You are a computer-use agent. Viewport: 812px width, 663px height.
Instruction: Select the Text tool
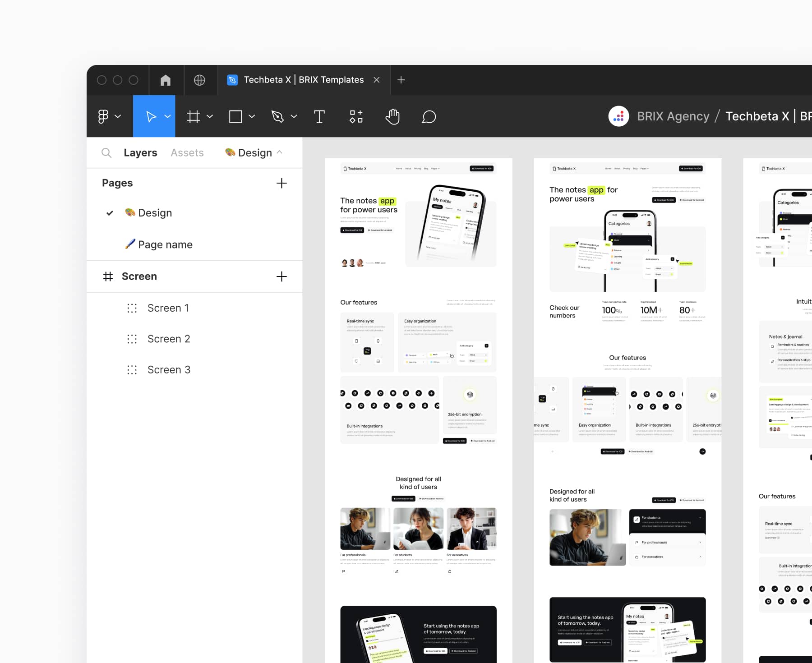(x=319, y=116)
